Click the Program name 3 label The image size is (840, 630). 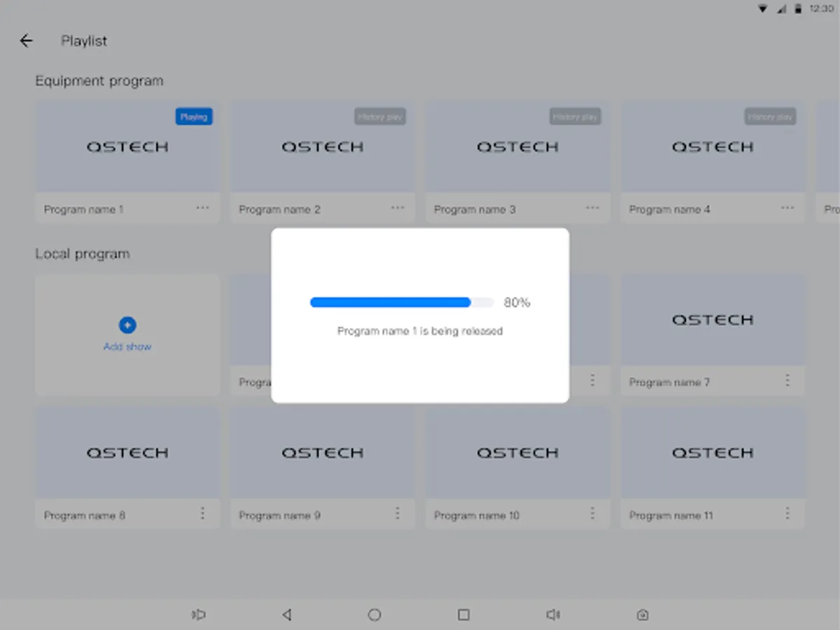click(475, 209)
